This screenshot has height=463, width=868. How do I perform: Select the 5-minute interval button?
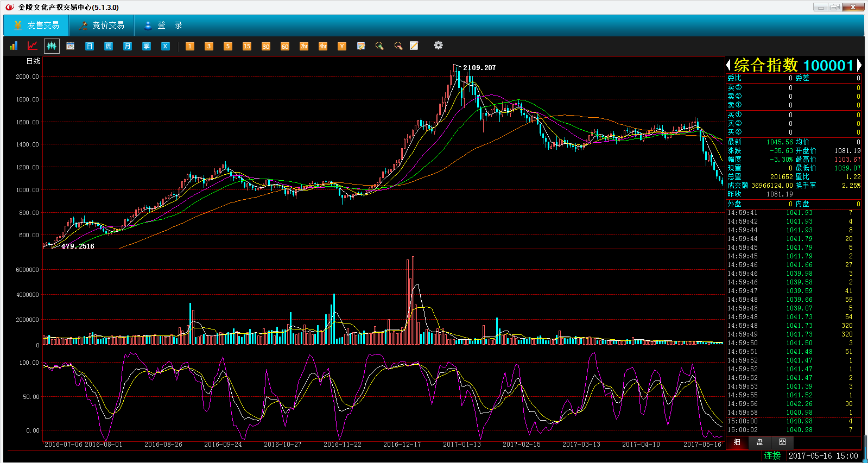click(228, 46)
